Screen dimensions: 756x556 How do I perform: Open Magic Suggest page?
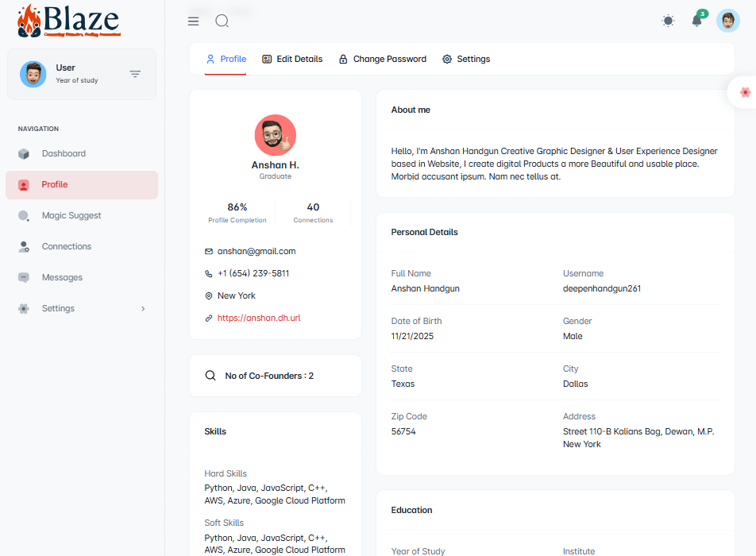point(71,215)
